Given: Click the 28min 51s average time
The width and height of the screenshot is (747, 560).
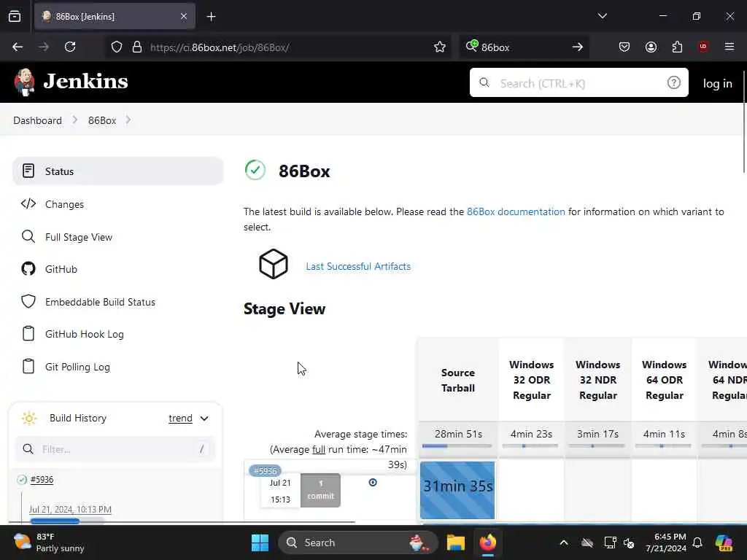Looking at the screenshot, I should (x=458, y=434).
